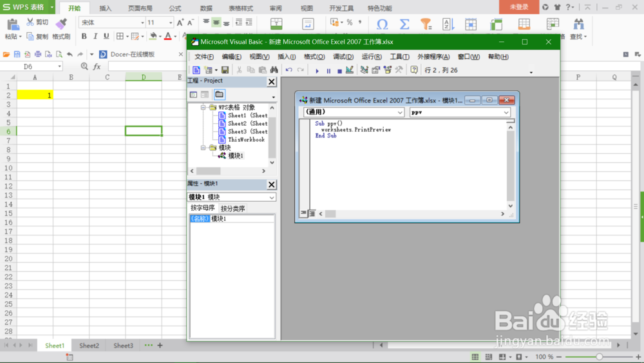The height and width of the screenshot is (363, 644).
Task: Toggle center vertical alignment button
Action: [216, 23]
